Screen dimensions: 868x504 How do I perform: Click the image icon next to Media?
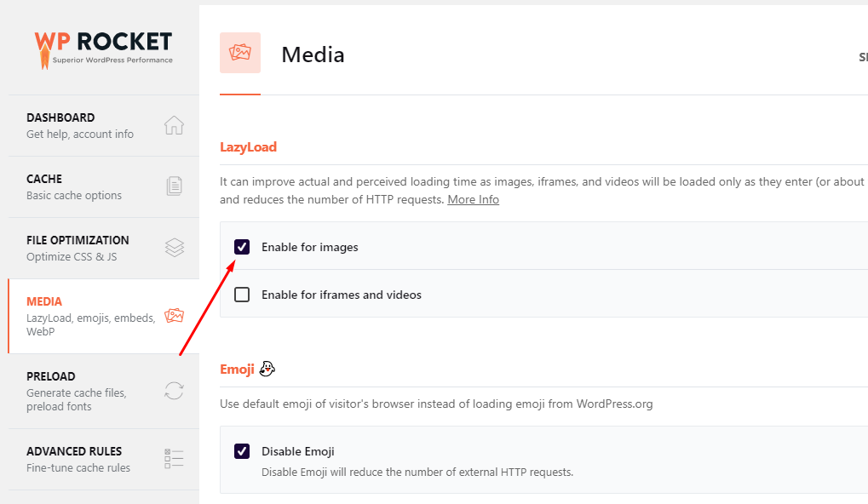coord(174,315)
